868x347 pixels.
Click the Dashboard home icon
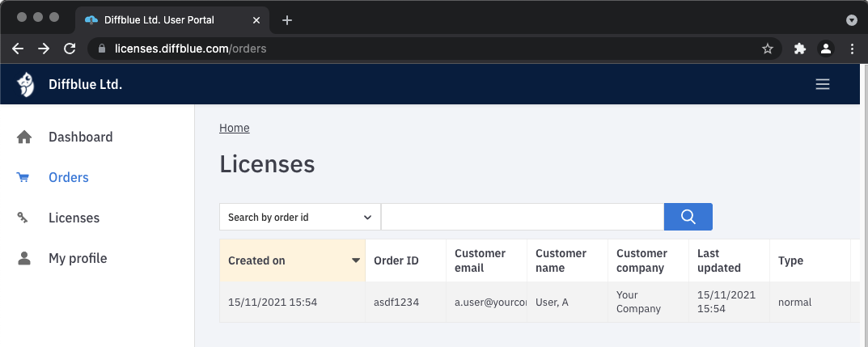coord(24,138)
